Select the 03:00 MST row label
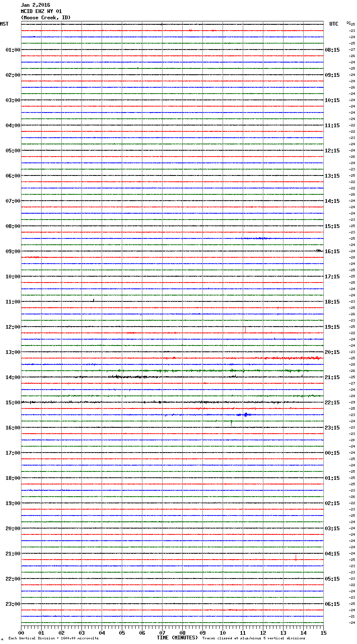The width and height of the screenshot is (357, 644). coord(13,100)
